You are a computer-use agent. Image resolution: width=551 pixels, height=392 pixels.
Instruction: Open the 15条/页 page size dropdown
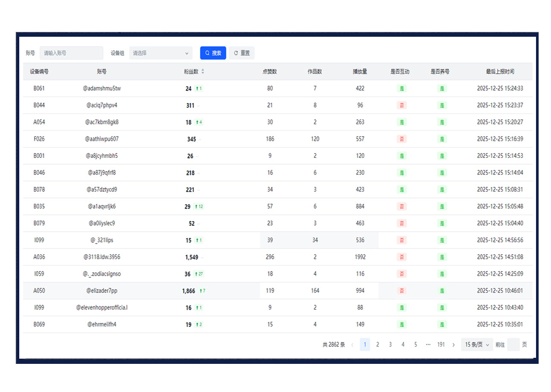(x=477, y=345)
